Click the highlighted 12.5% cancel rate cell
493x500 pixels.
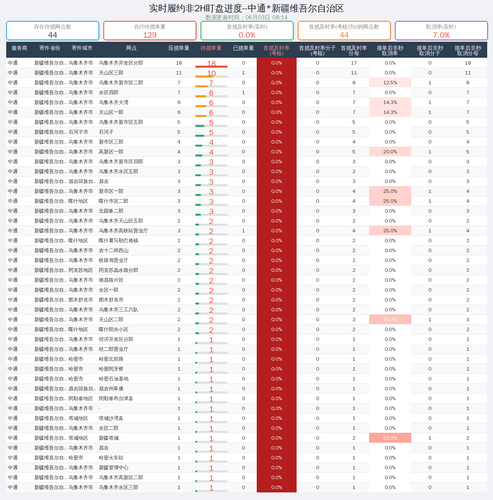pos(390,83)
